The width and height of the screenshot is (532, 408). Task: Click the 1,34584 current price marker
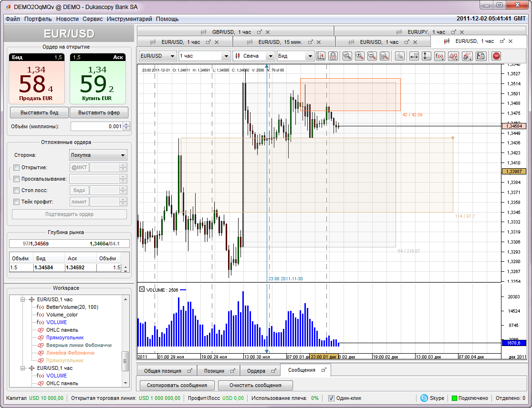pos(514,126)
